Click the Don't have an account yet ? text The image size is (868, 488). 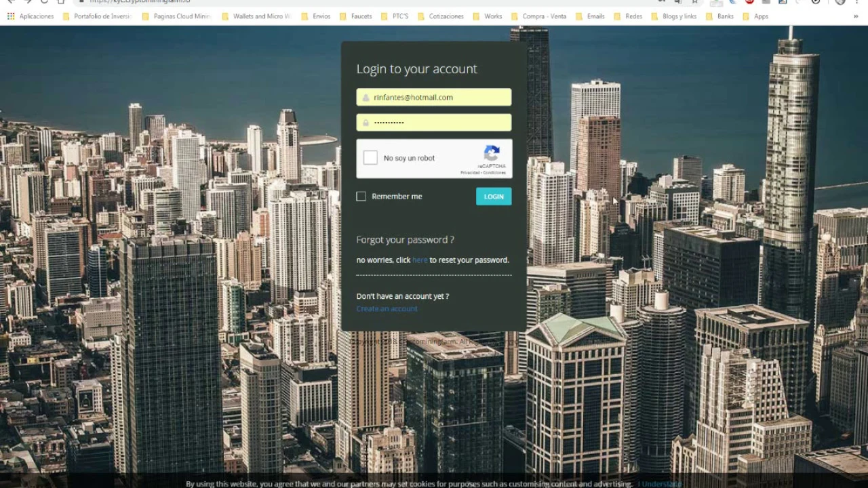coord(402,296)
